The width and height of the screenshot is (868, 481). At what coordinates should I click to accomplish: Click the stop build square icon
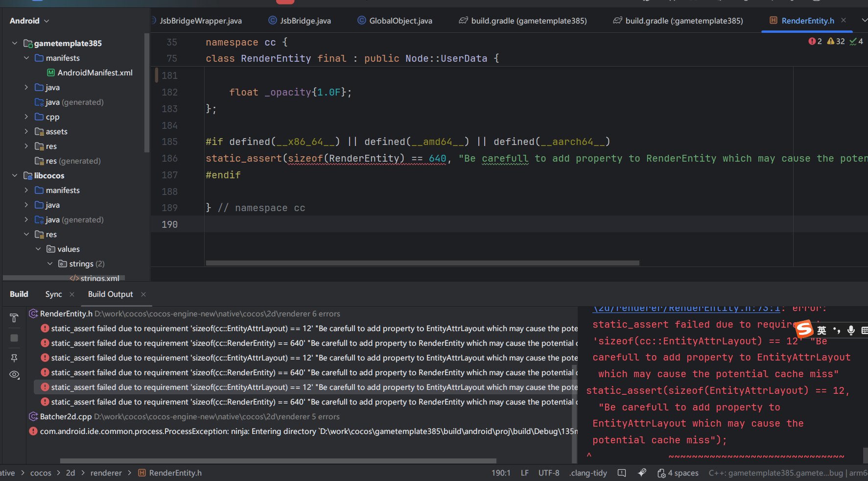[14, 338]
